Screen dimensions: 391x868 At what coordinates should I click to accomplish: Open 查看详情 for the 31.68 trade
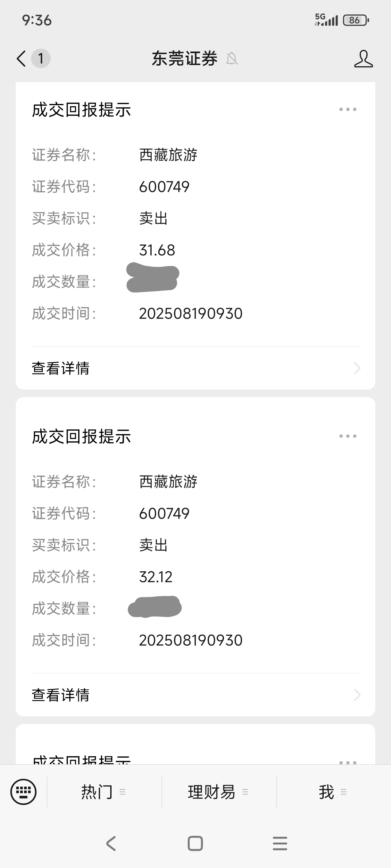point(195,368)
